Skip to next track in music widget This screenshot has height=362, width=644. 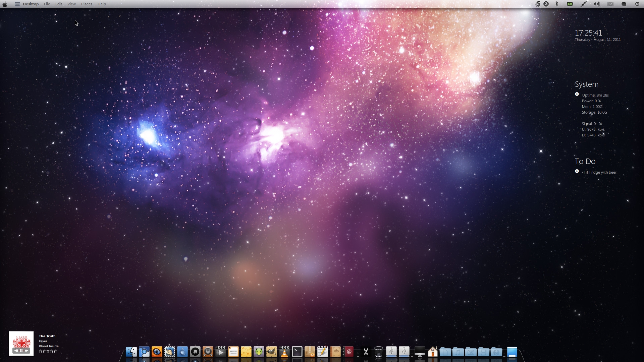click(26, 351)
